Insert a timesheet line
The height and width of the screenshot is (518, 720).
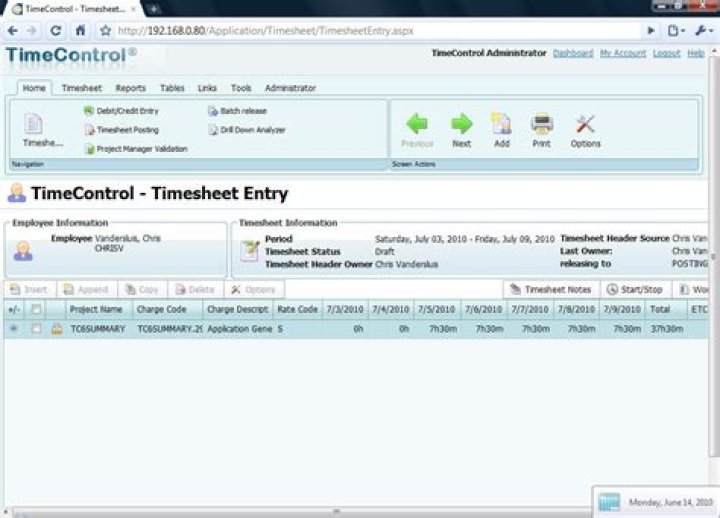point(29,289)
